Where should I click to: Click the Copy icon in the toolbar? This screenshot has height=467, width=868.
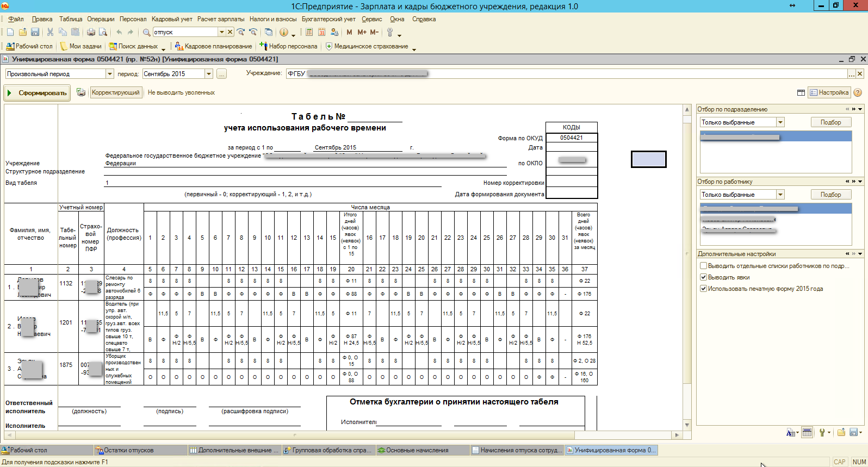click(x=63, y=32)
